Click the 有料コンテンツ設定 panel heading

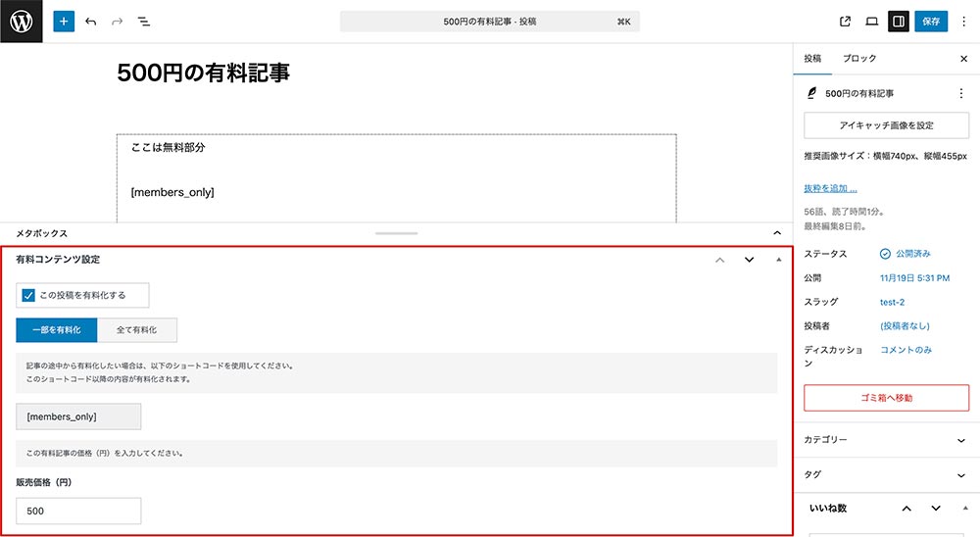click(x=58, y=260)
